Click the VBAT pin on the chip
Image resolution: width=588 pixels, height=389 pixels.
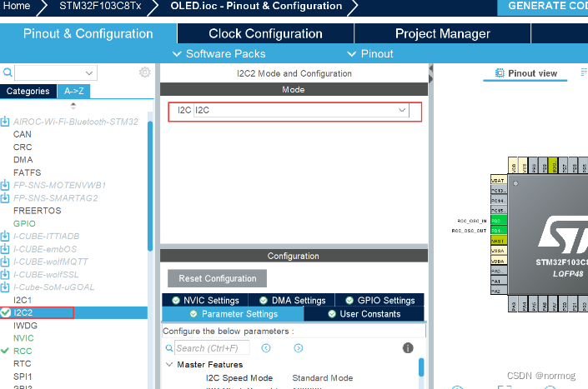click(x=499, y=180)
